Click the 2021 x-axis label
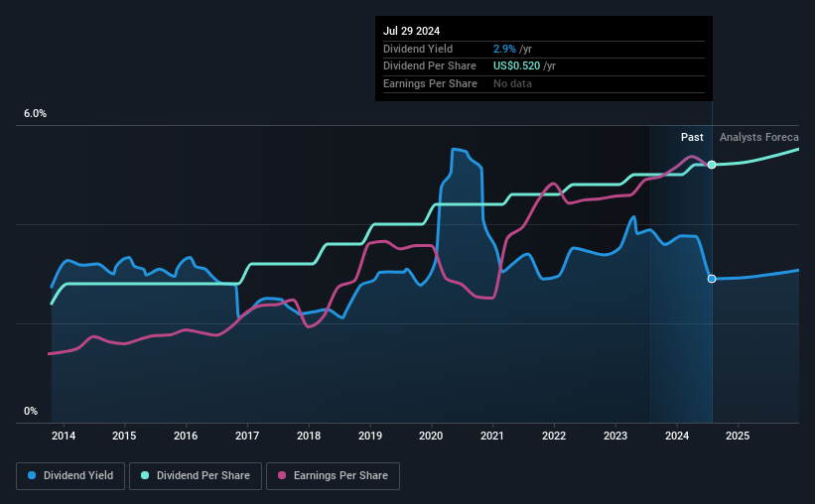The image size is (815, 504). click(x=492, y=436)
